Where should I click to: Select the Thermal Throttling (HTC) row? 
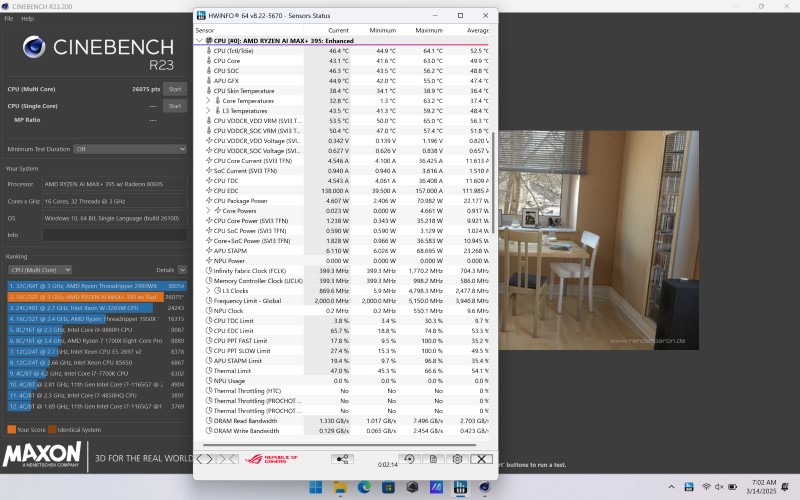(x=342, y=391)
